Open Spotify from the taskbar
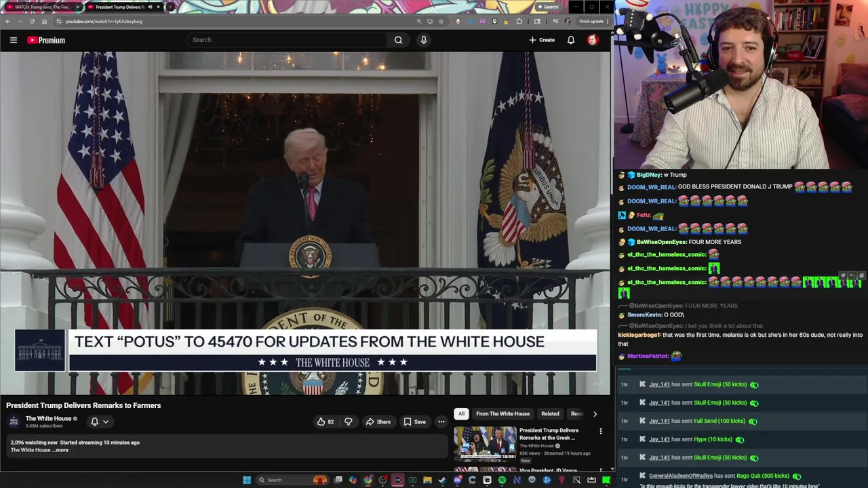 tap(502, 480)
